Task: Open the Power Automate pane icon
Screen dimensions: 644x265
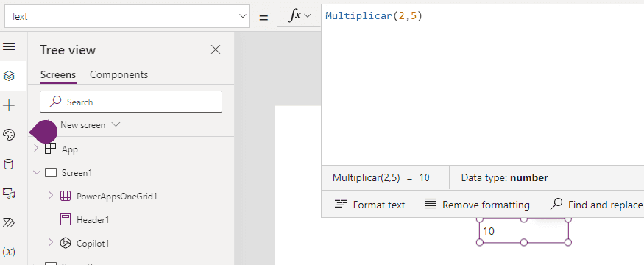Action: point(9,223)
